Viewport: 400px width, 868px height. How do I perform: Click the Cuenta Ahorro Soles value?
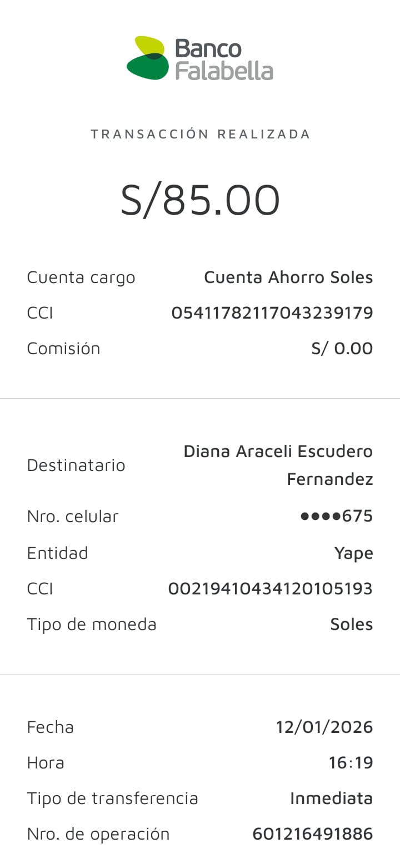pos(288,277)
